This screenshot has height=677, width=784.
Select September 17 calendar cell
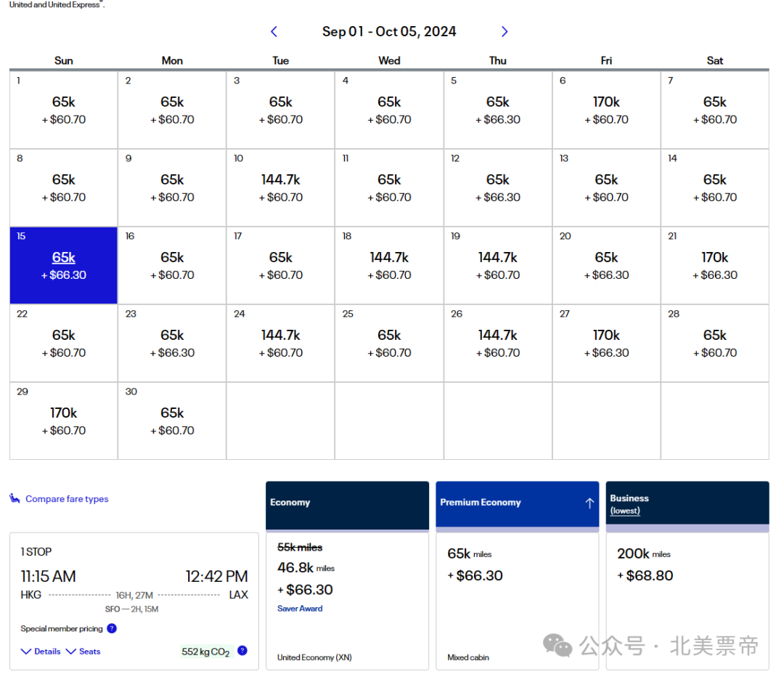point(280,265)
